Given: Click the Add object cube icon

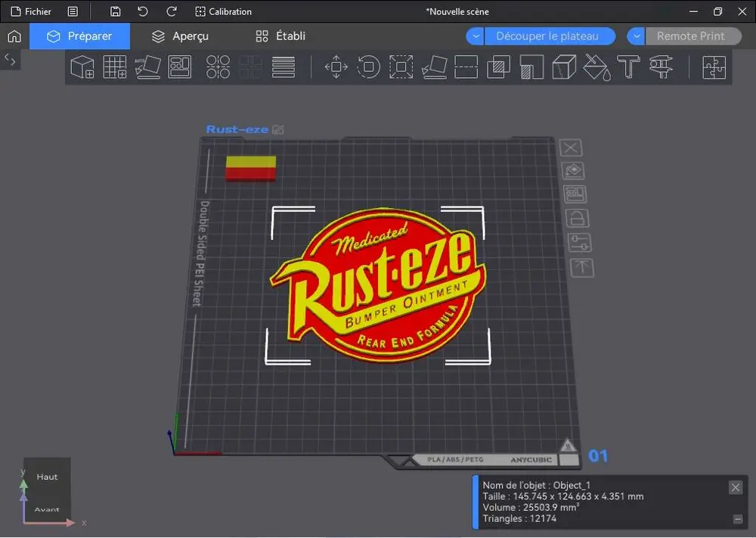Looking at the screenshot, I should 82,67.
